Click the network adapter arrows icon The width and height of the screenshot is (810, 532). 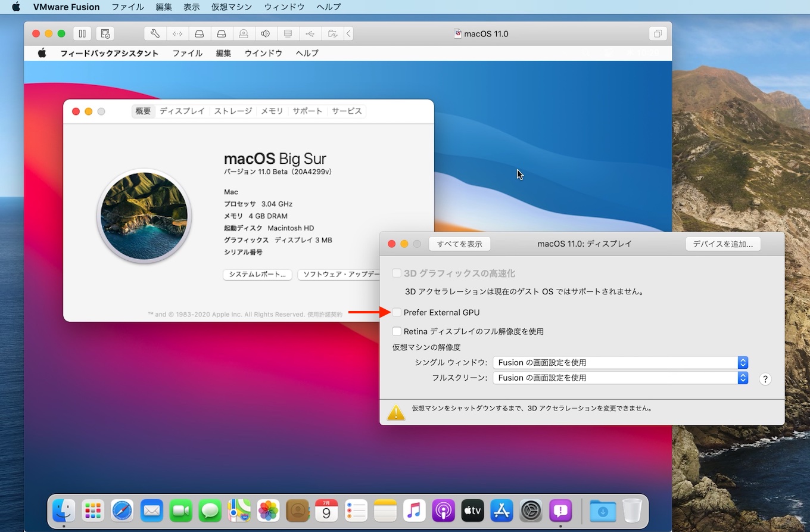coord(177,34)
